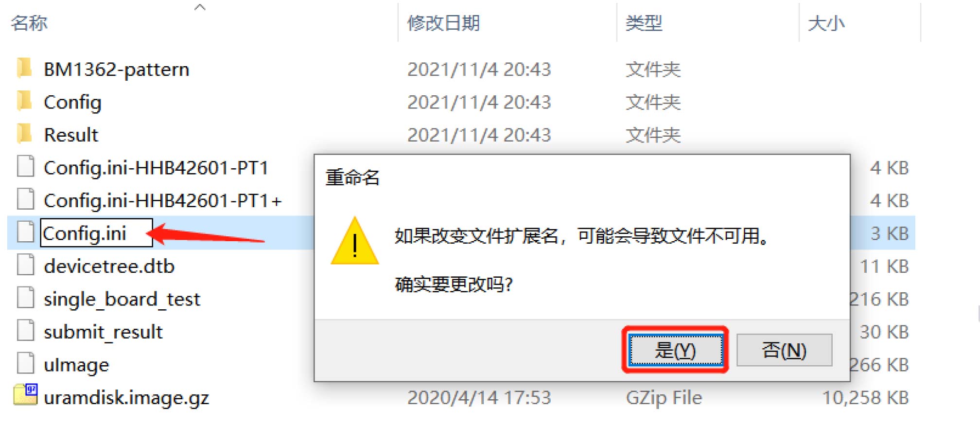Select the Result folder icon

(x=24, y=134)
